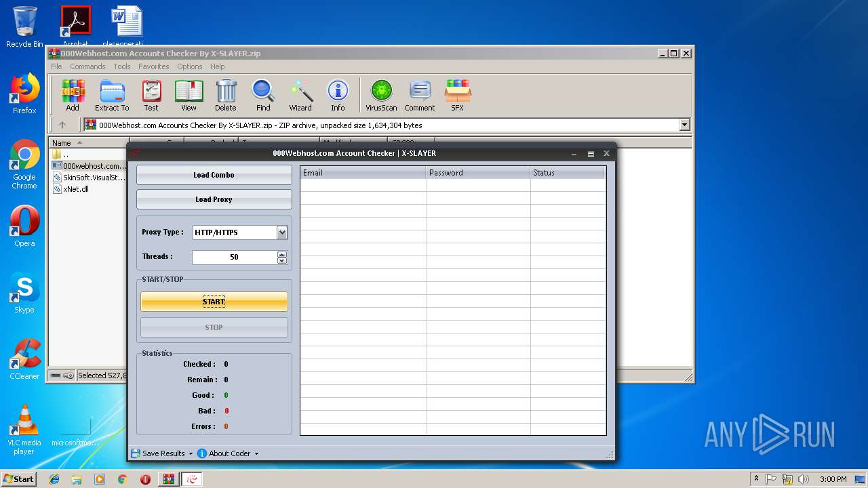Select VLC media player shortcut

coord(24,430)
